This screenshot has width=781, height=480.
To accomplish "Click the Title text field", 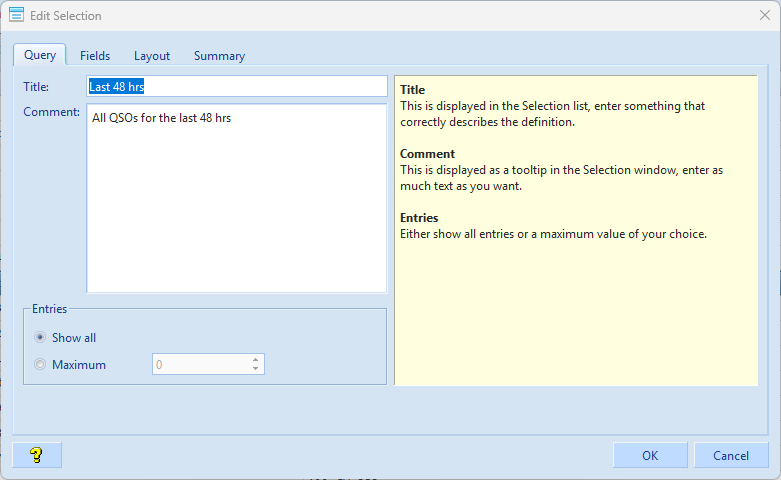I will [x=236, y=87].
